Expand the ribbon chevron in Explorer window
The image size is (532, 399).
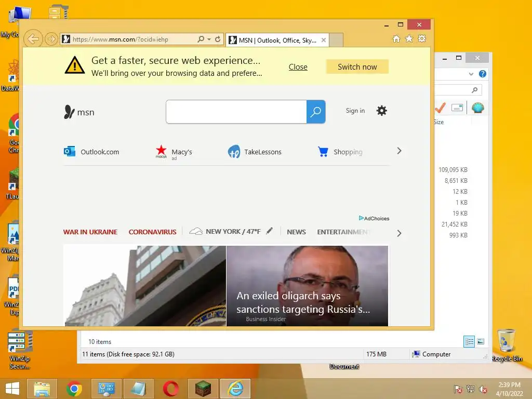point(471,74)
